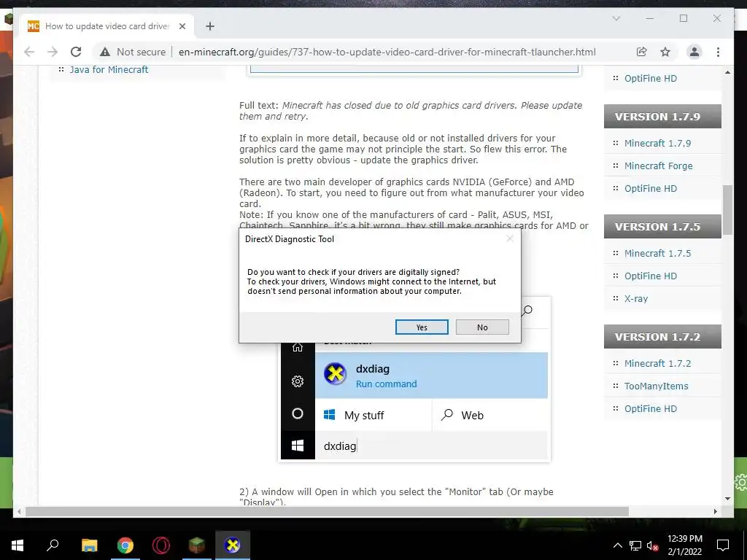This screenshot has width=747, height=560.
Task: Open Chrome tab search chevron
Action: pyautogui.click(x=616, y=18)
